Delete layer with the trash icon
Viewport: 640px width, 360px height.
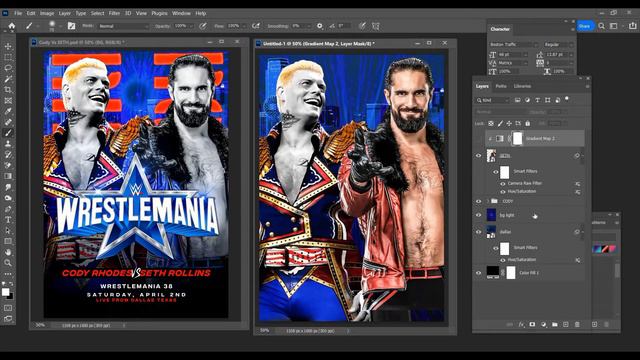tap(577, 324)
